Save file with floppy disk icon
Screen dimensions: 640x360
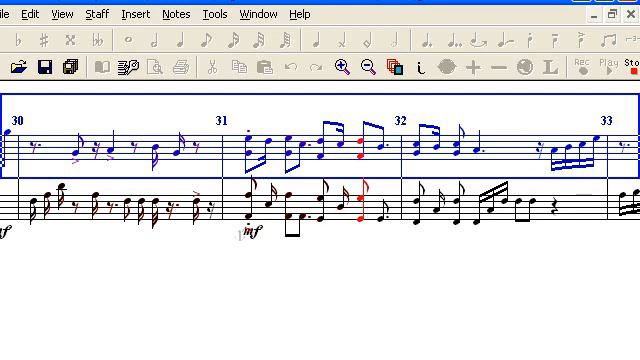click(45, 67)
